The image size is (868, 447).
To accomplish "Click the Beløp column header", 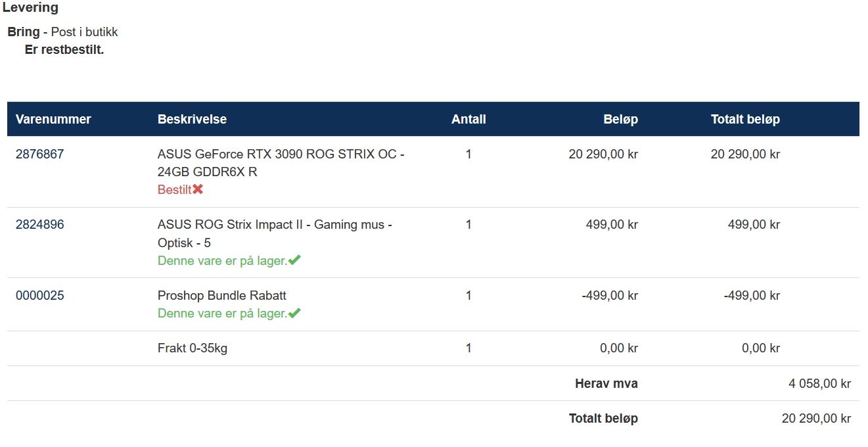I will coord(620,119).
